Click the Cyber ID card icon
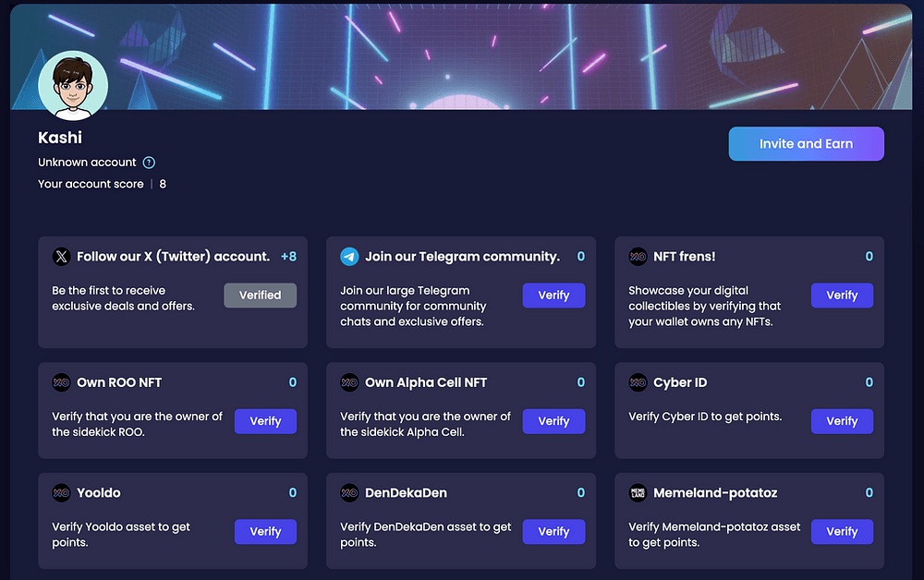This screenshot has width=924, height=580. (638, 382)
